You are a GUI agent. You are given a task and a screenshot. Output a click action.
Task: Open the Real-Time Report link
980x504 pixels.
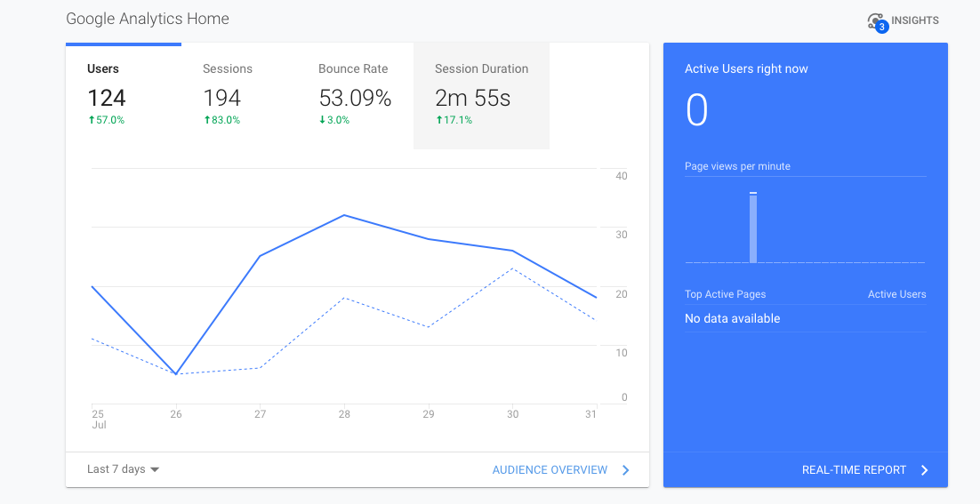click(x=854, y=470)
